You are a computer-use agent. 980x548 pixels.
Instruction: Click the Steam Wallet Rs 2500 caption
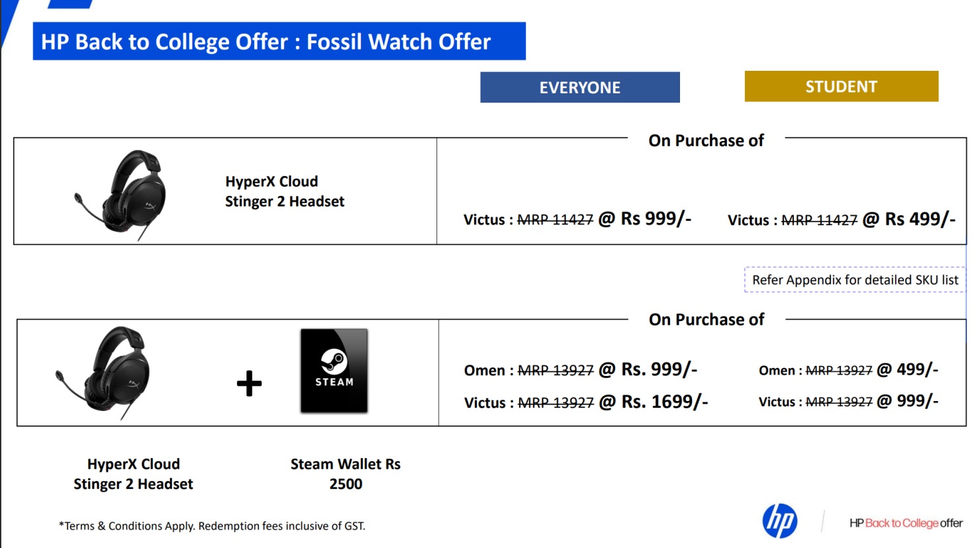pos(346,474)
